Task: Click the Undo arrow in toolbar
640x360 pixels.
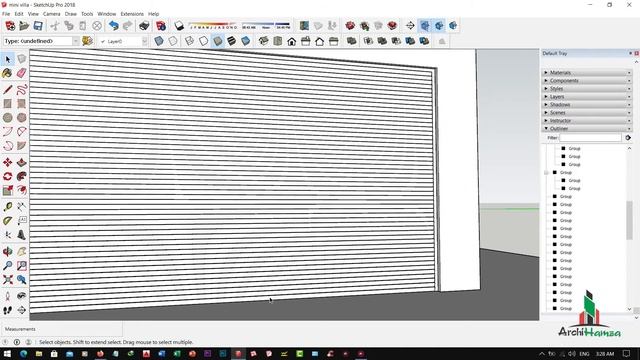Action: (x=113, y=26)
